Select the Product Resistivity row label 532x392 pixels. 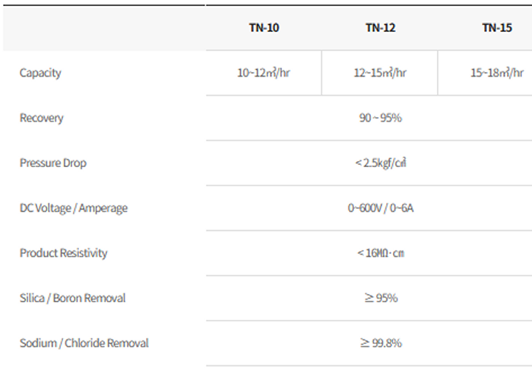tap(64, 253)
